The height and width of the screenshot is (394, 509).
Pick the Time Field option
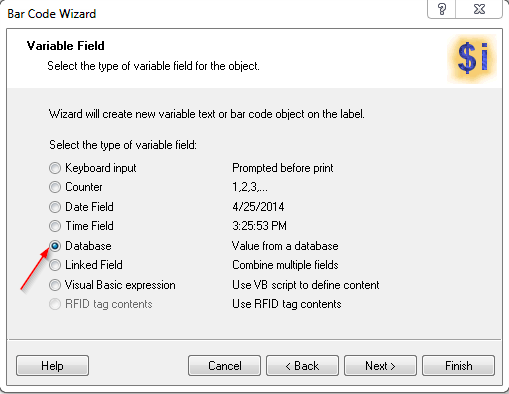(x=55, y=226)
